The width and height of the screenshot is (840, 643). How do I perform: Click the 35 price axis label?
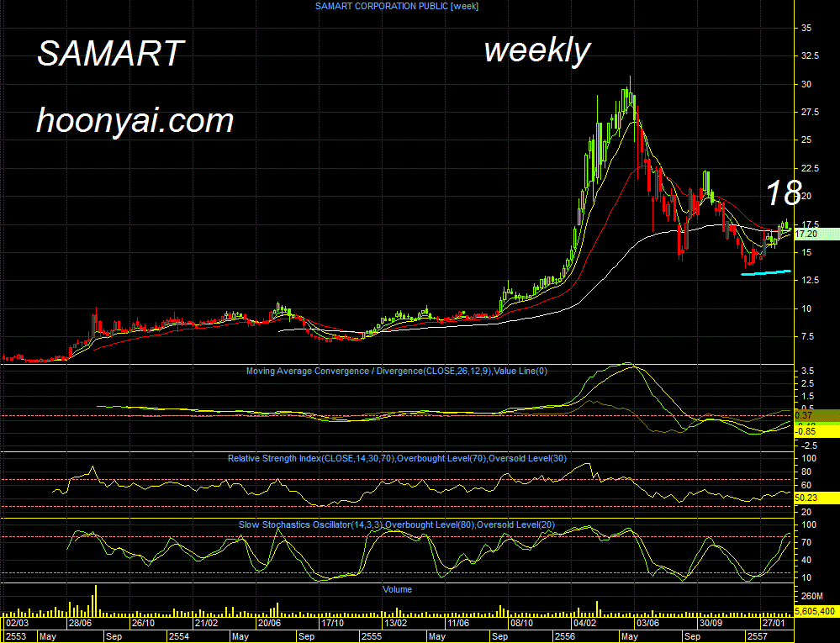click(806, 28)
